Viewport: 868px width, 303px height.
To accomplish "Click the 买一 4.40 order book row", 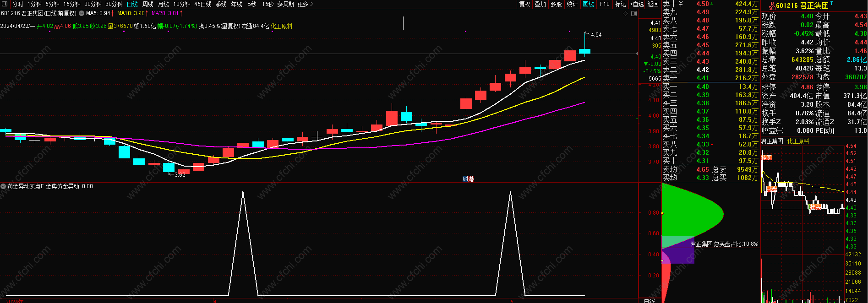I will pyautogui.click(x=710, y=87).
